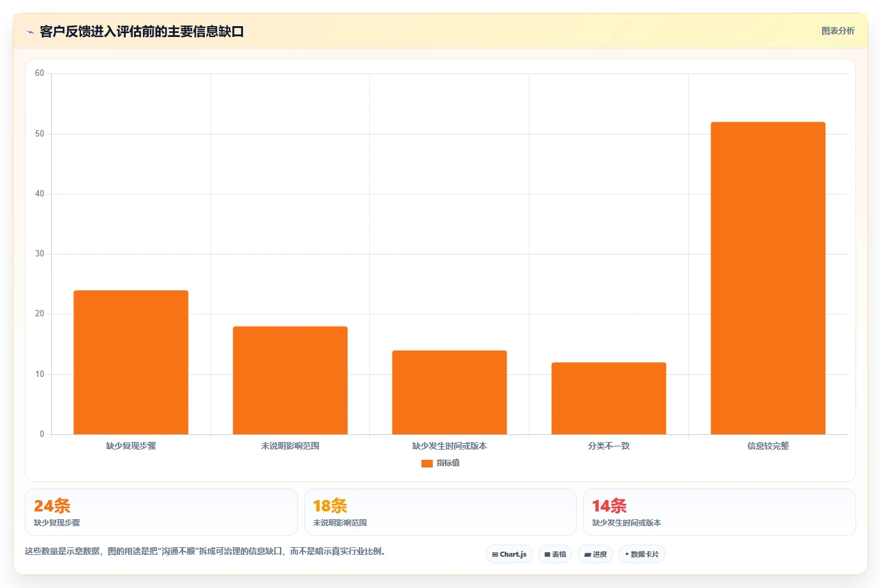Click the 缺少复现步骤 axis label
881x588 pixels.
click(131, 446)
